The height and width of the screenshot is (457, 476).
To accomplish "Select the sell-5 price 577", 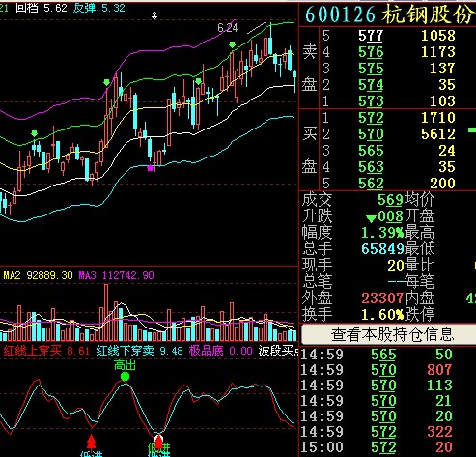I will (371, 36).
